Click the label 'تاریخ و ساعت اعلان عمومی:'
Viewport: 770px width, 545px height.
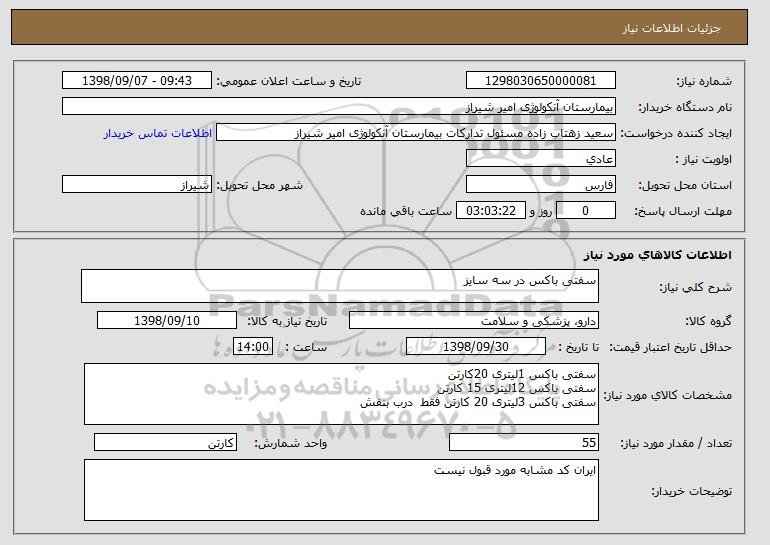pos(289,82)
